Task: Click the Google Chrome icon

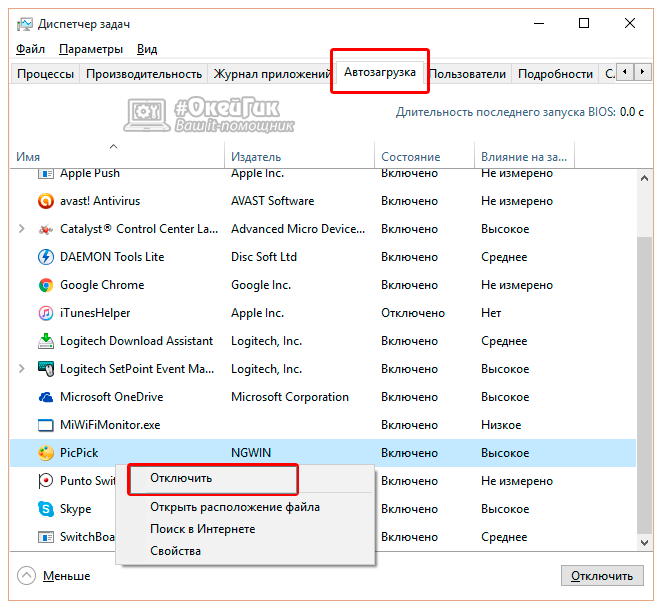Action: pyautogui.click(x=45, y=285)
